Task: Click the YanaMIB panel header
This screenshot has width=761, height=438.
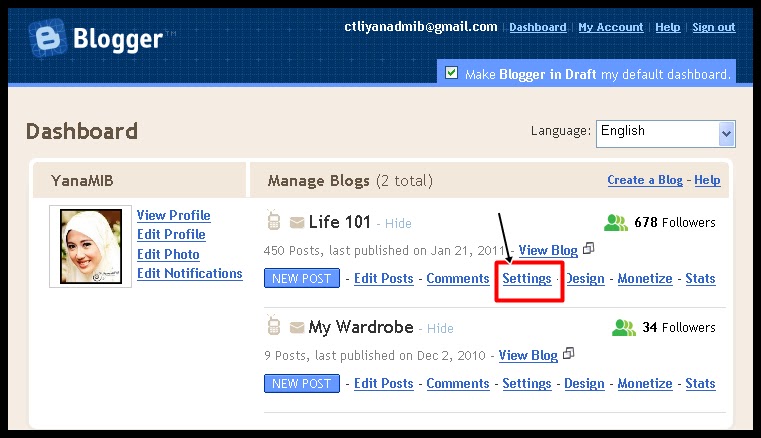Action: 82,181
